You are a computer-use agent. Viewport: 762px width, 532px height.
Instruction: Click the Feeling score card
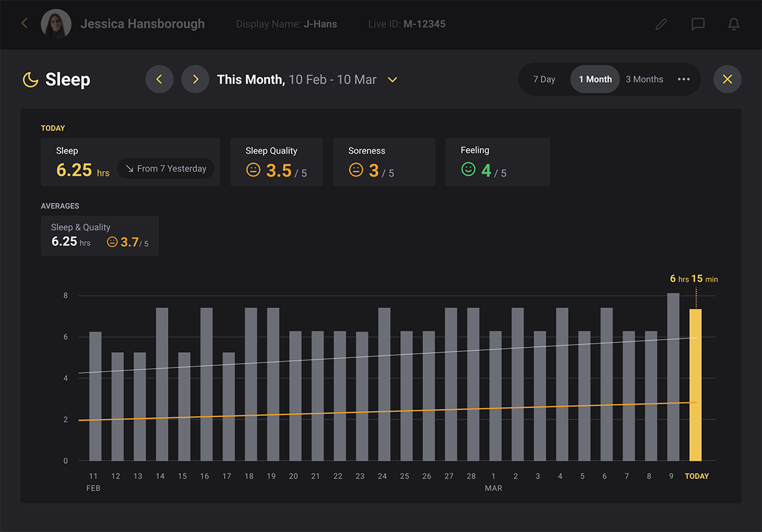(x=497, y=162)
